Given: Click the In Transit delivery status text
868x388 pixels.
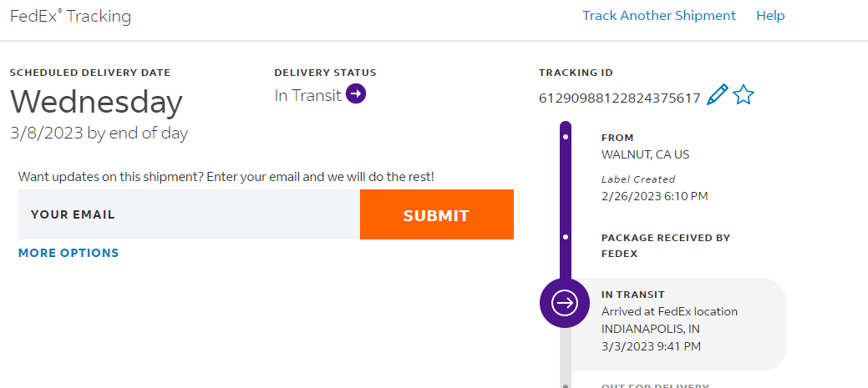Looking at the screenshot, I should [x=307, y=95].
